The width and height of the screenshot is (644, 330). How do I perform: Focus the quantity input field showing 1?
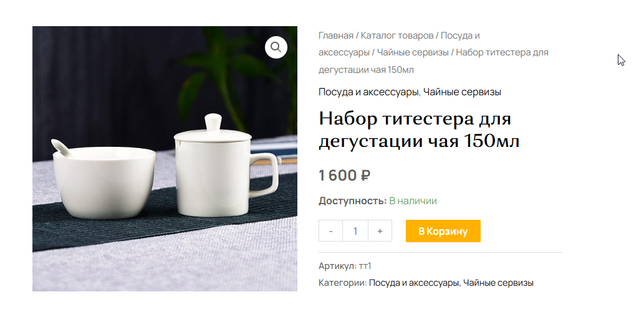click(355, 231)
